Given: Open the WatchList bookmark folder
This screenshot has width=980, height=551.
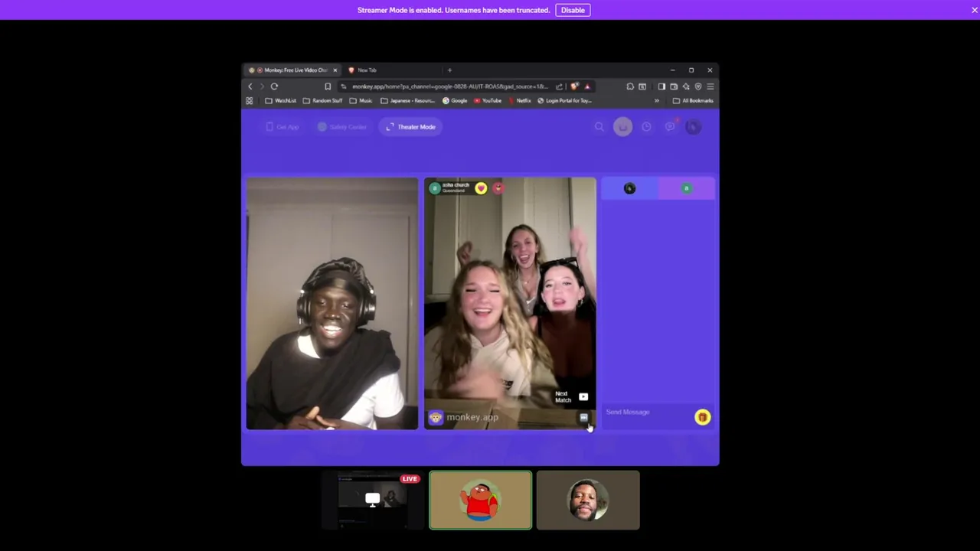Looking at the screenshot, I should click(x=280, y=101).
